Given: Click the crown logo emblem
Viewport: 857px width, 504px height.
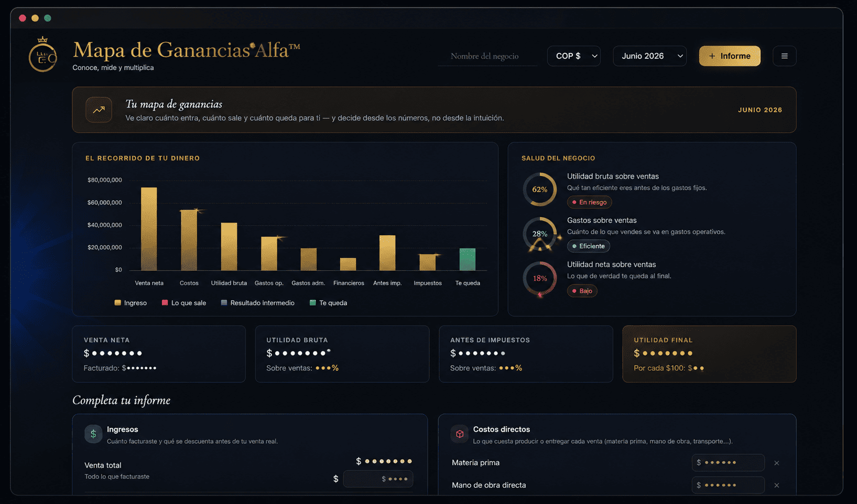Looking at the screenshot, I should [x=42, y=54].
